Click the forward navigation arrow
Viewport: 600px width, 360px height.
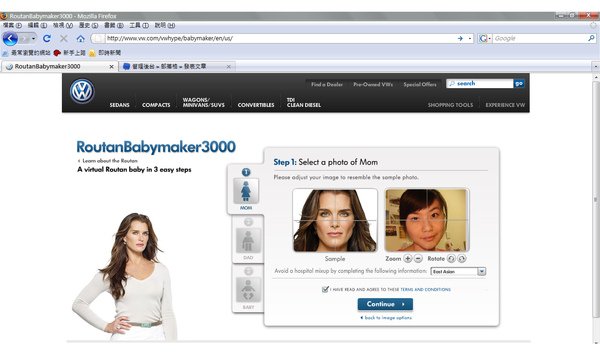click(x=24, y=39)
